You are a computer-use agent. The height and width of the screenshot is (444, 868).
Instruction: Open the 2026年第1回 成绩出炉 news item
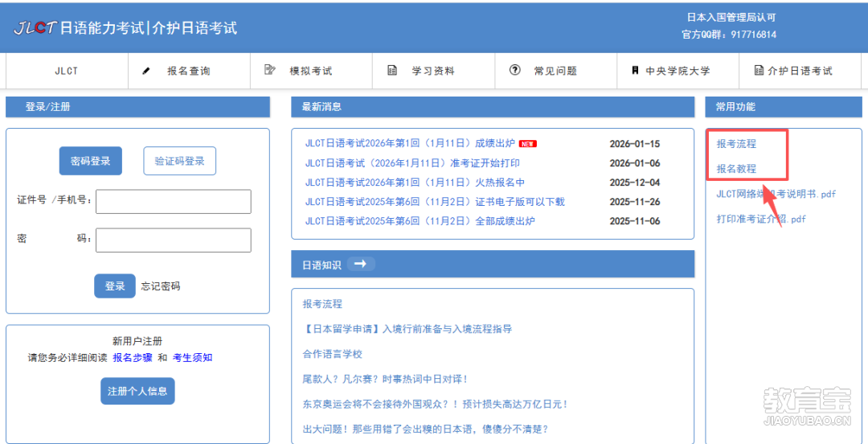tap(410, 144)
